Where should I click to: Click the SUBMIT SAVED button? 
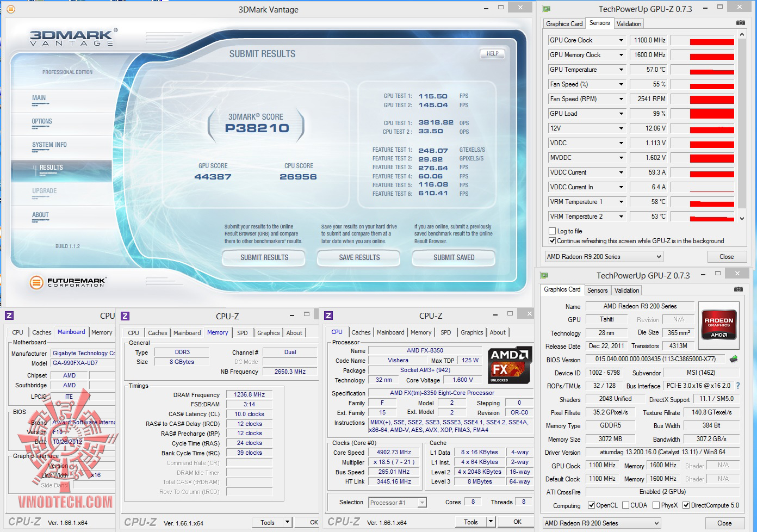pyautogui.click(x=454, y=258)
